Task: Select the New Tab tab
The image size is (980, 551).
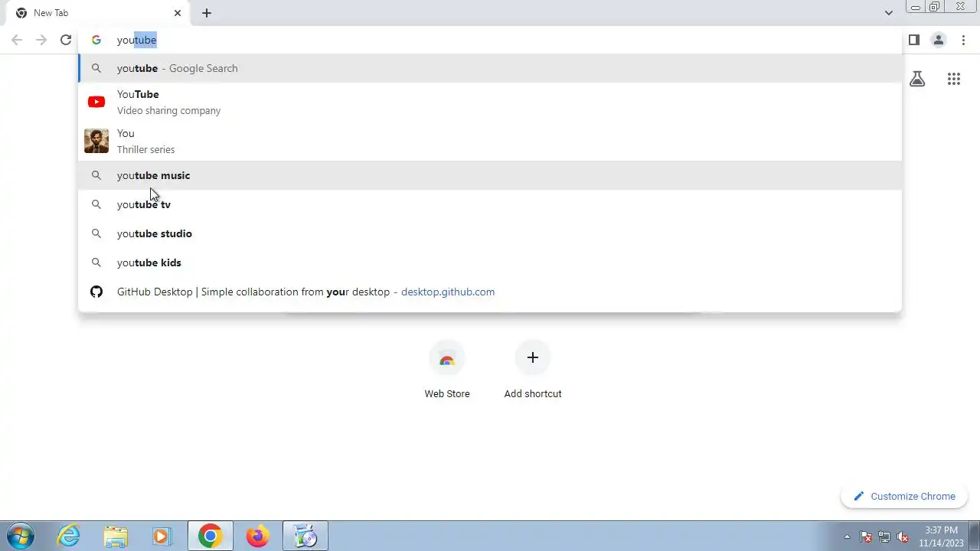Action: (x=97, y=13)
